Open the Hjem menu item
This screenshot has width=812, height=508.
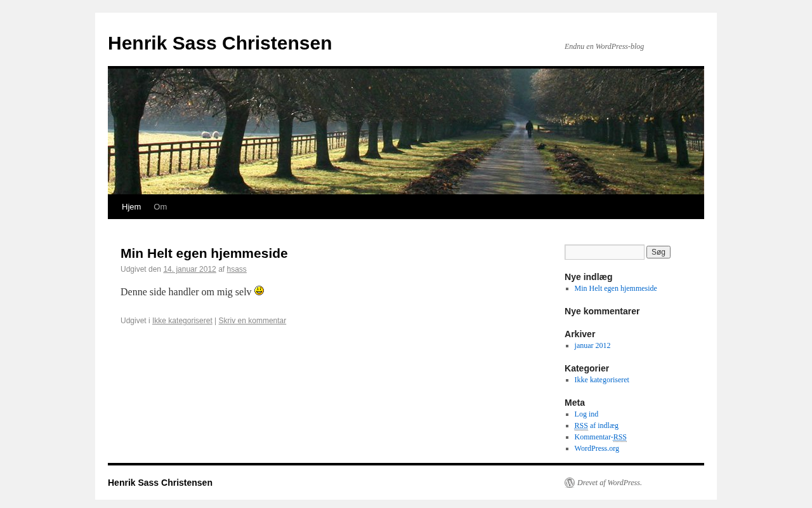tap(131, 207)
